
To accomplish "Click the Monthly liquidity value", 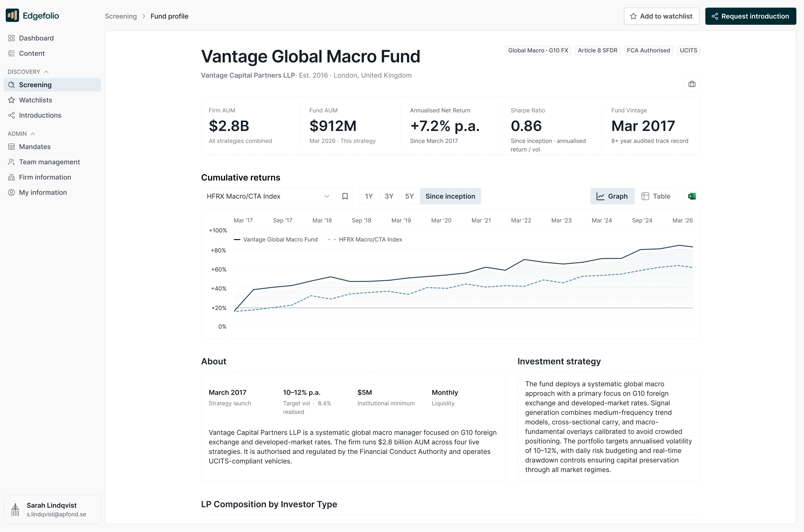I will 445,392.
